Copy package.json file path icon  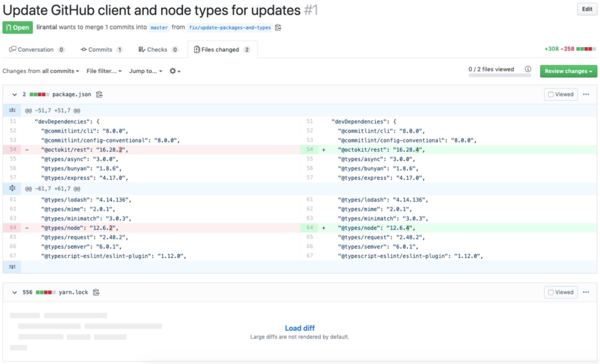pyautogui.click(x=99, y=95)
